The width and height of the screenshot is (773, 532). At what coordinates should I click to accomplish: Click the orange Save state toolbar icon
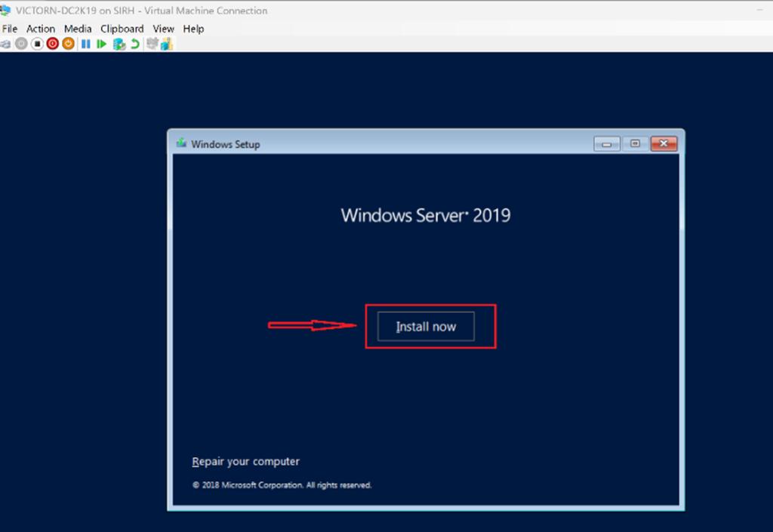[69, 44]
